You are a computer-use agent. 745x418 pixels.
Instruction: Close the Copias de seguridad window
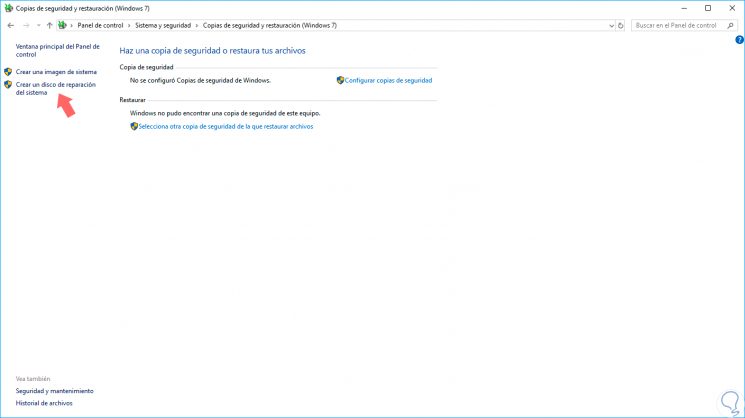coord(732,8)
